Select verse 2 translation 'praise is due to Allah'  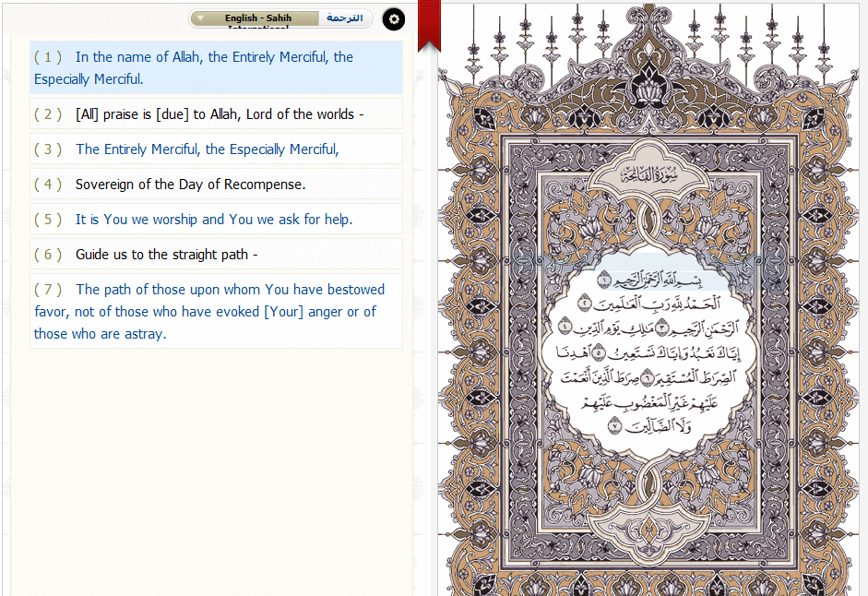coord(216,114)
